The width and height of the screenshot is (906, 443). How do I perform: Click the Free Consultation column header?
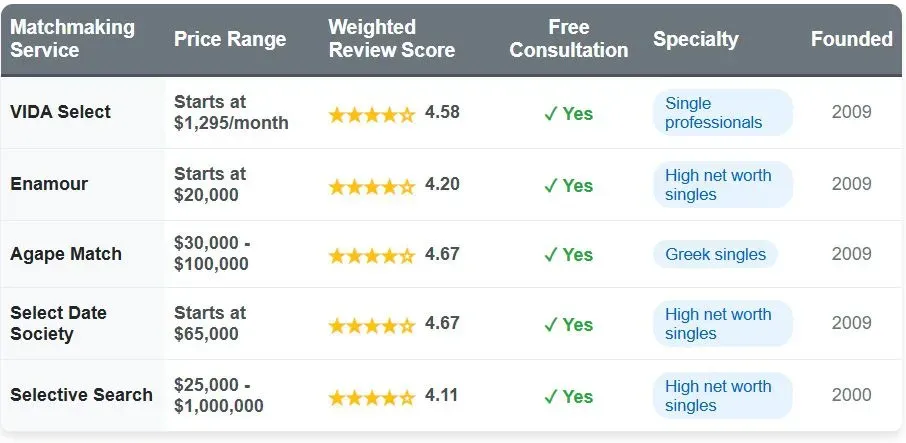pyautogui.click(x=568, y=39)
